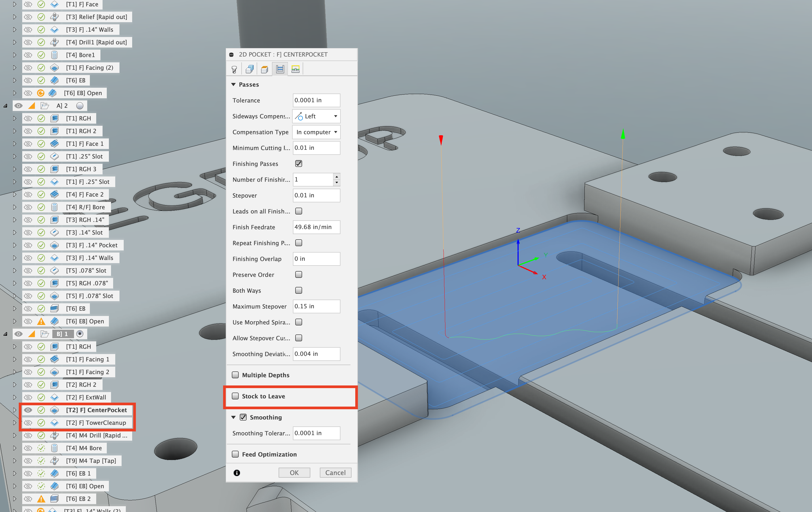Click the warning icon beside [T6] EB 2

pyautogui.click(x=41, y=499)
